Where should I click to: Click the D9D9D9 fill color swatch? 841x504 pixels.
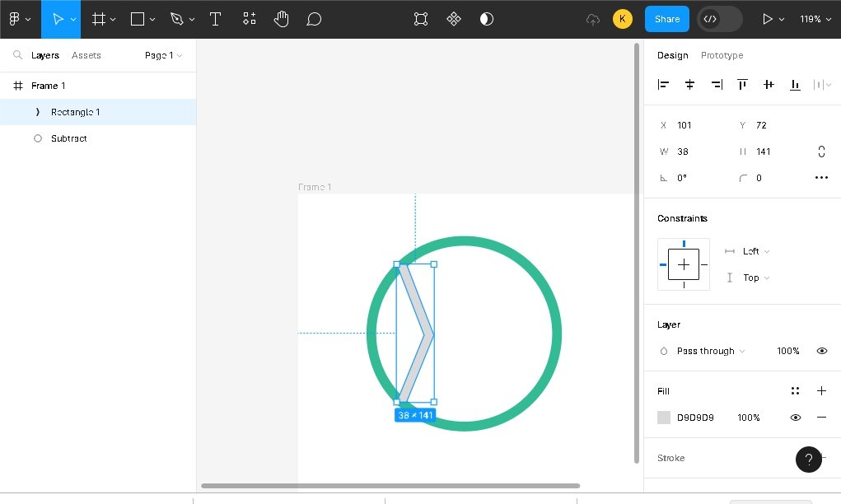click(x=664, y=418)
